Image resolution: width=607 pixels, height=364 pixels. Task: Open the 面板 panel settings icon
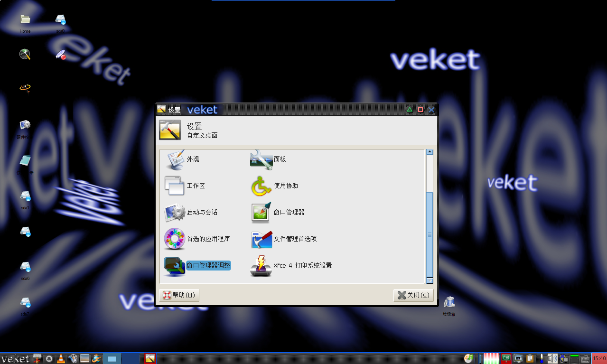(x=261, y=159)
